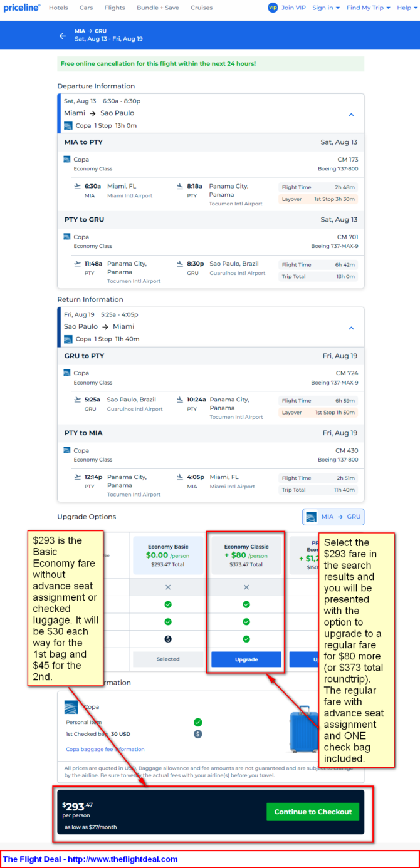
Task: Select the MIA → GRU upgrade tab
Action: pos(333,517)
